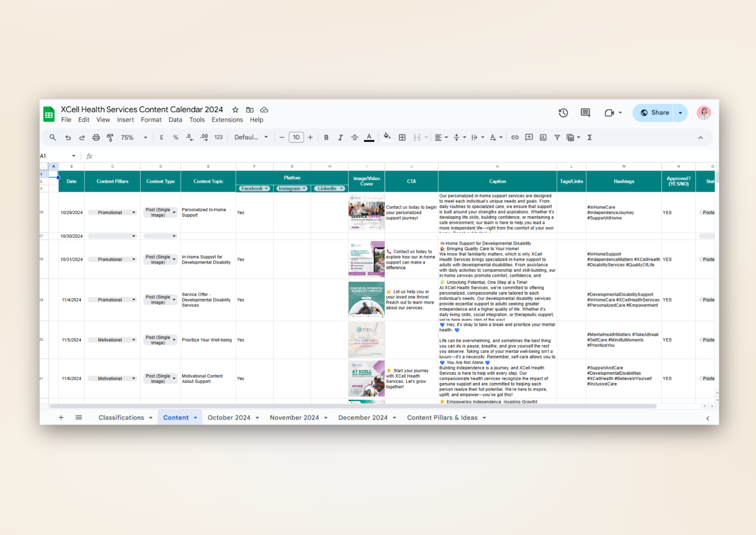Click the insert link icon

515,138
